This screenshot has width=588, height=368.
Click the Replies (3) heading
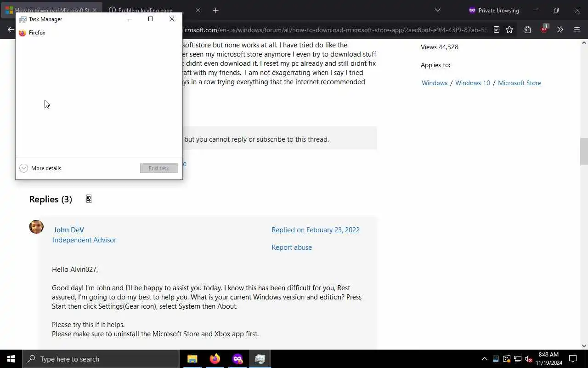[51, 199]
